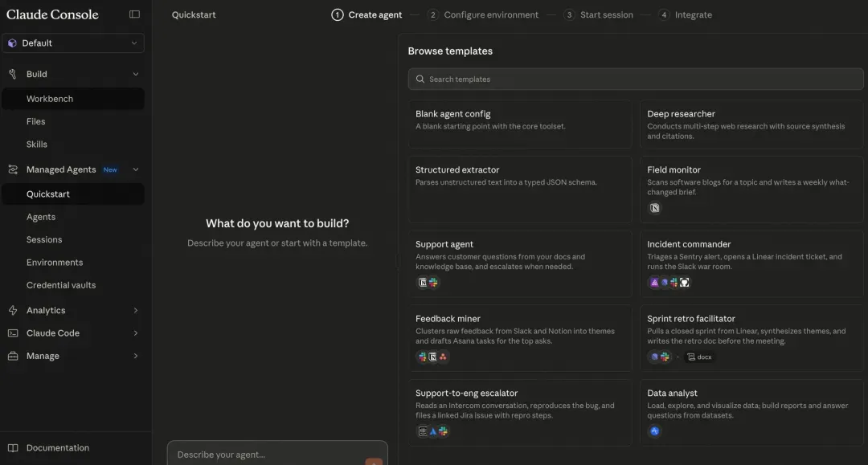The image size is (868, 465).
Task: Jump to the Configure environment step
Action: (x=490, y=14)
